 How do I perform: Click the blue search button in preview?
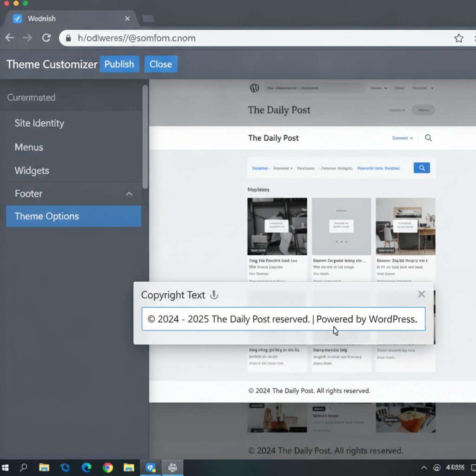[422, 168]
